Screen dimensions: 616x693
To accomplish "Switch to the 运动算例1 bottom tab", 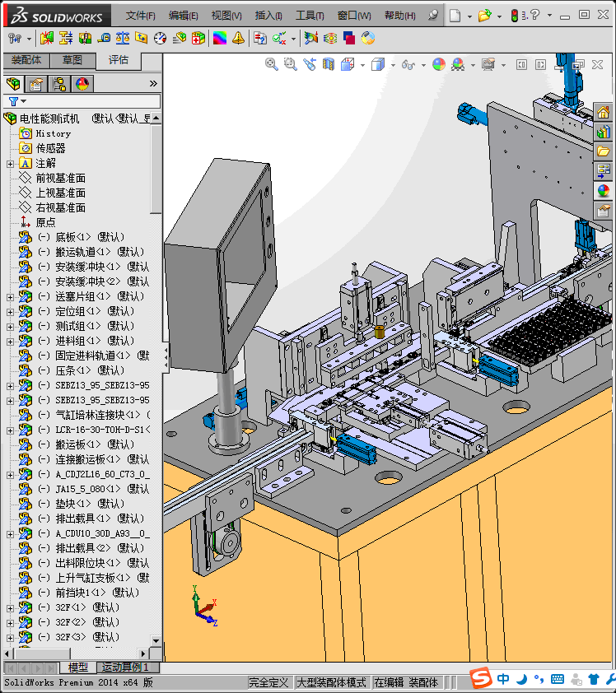I will [x=124, y=667].
